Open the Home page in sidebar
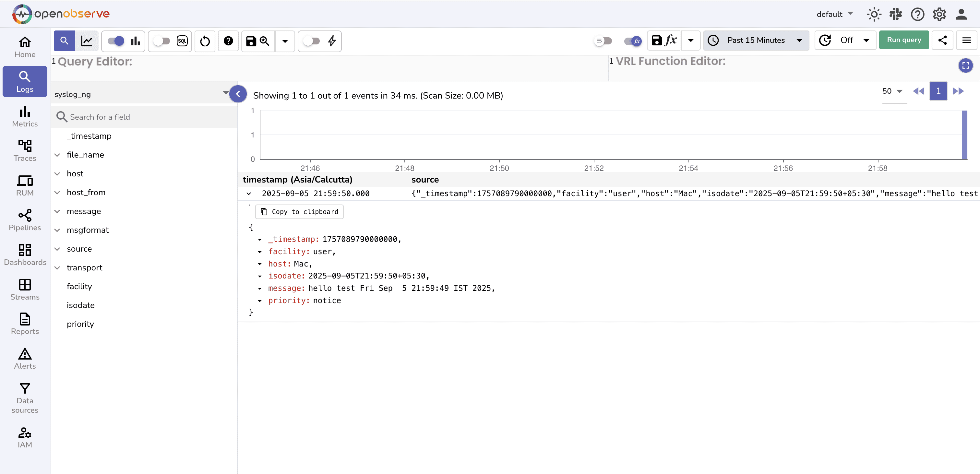Viewport: 980px width, 474px height. [x=25, y=47]
